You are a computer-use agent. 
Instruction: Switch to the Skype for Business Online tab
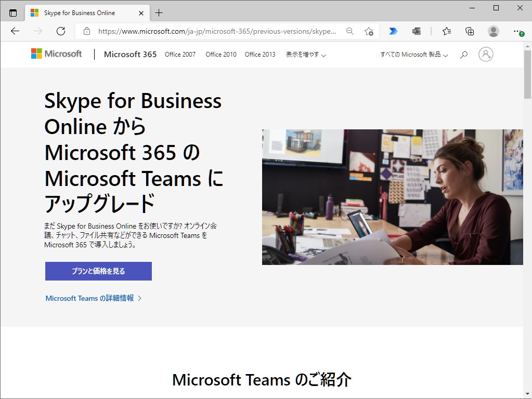click(83, 12)
